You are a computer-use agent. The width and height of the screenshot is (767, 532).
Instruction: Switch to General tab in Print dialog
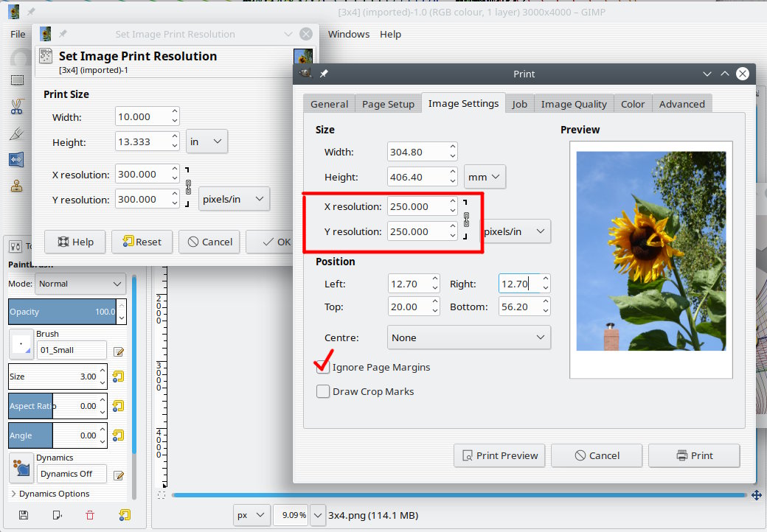(329, 104)
